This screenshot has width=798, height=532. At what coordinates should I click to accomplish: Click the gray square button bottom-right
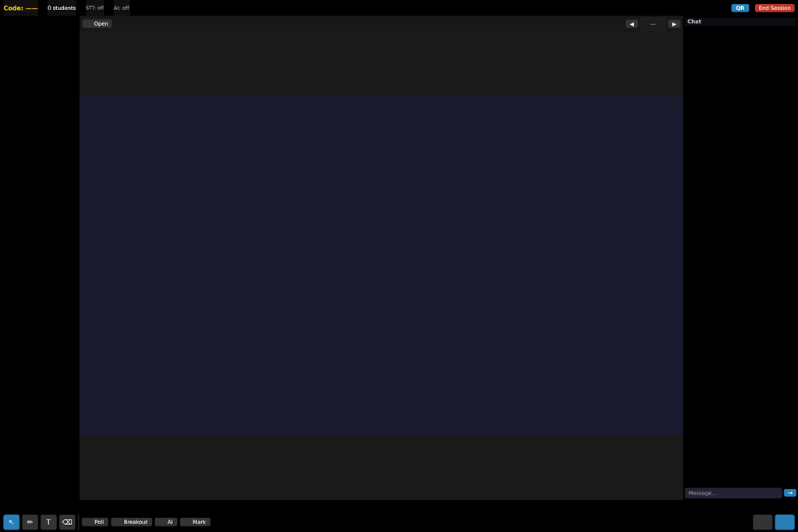coord(762,522)
